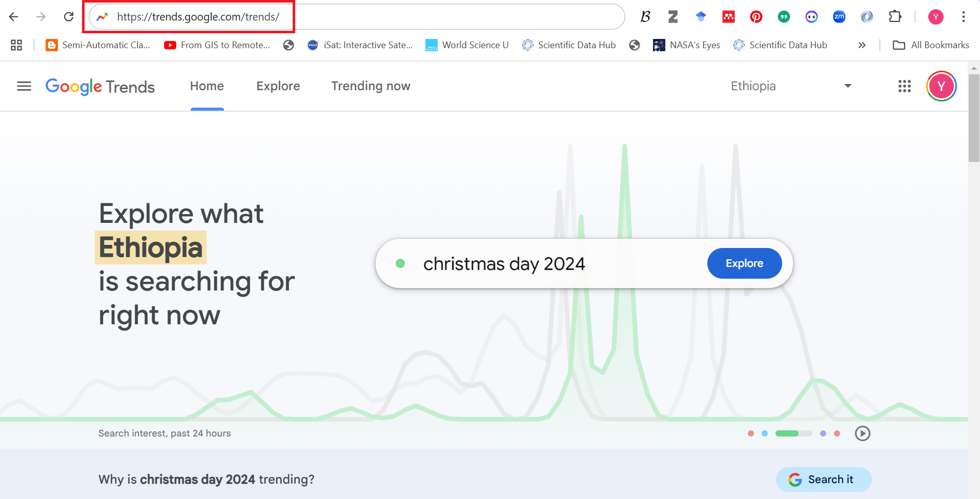Click the Search it button
This screenshot has height=499, width=980.
[824, 480]
